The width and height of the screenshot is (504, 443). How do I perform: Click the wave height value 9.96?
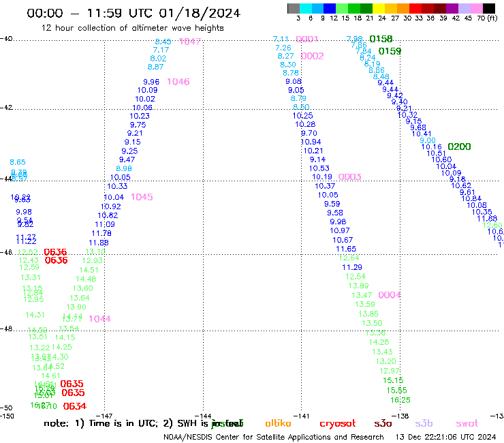151,82
